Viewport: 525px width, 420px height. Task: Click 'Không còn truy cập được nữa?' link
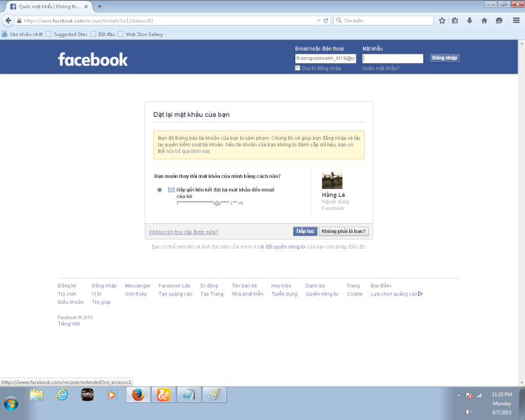point(184,232)
